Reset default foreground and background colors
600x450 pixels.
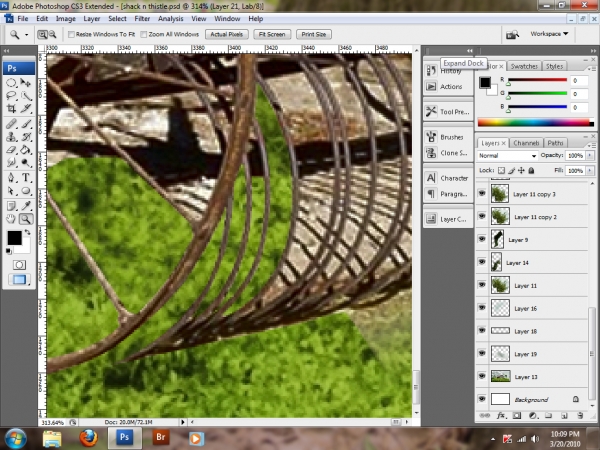pos(8,251)
